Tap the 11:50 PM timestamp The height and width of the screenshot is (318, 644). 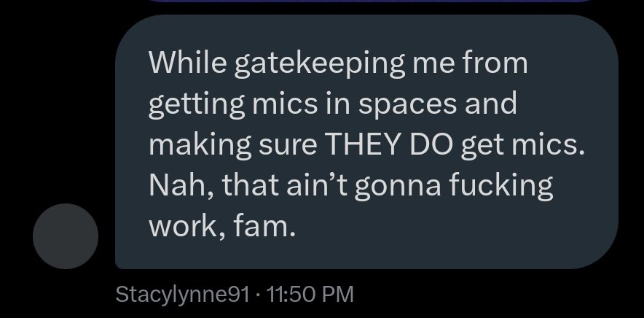point(310,294)
